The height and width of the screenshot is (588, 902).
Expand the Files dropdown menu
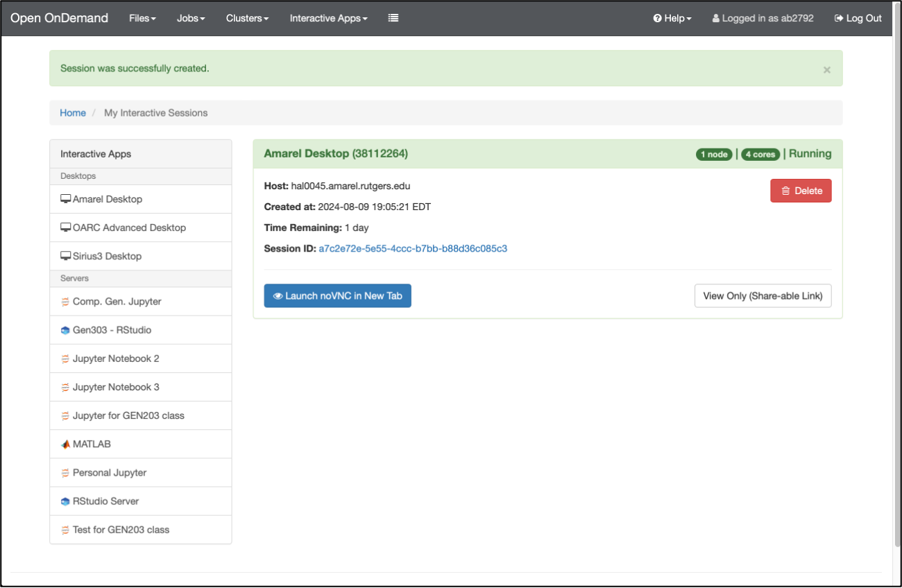pos(142,18)
